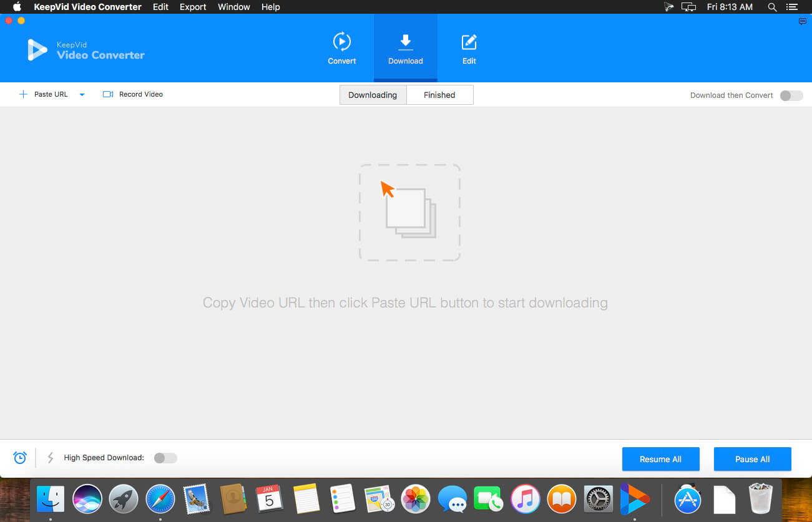Screen dimensions: 812x522
Task: Open Mail stamp icon in Dock
Action: (197, 499)
